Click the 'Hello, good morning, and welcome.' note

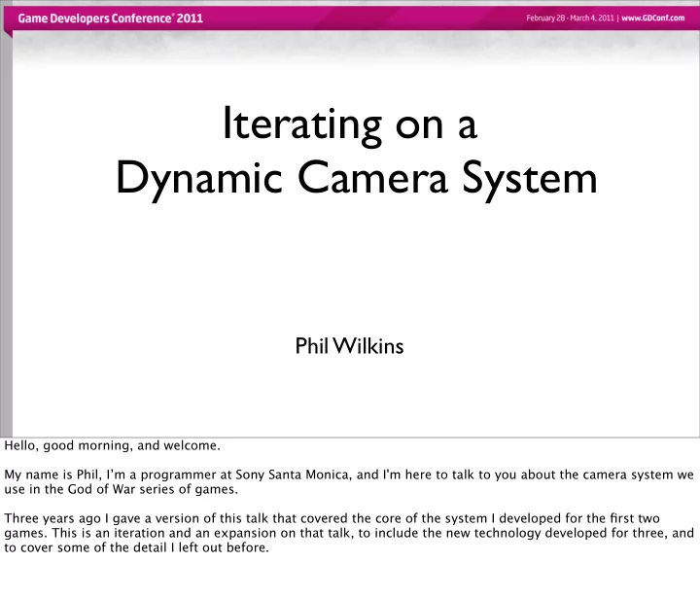tap(113, 445)
